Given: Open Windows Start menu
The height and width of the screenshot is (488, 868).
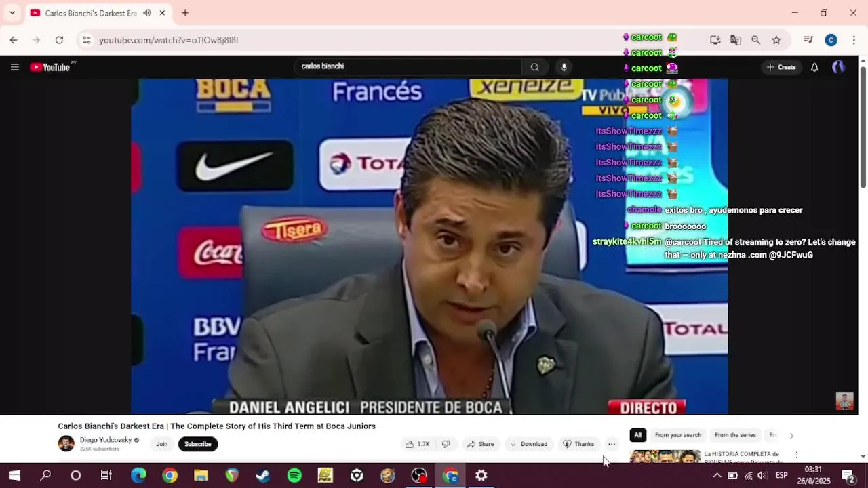Looking at the screenshot, I should (x=14, y=475).
